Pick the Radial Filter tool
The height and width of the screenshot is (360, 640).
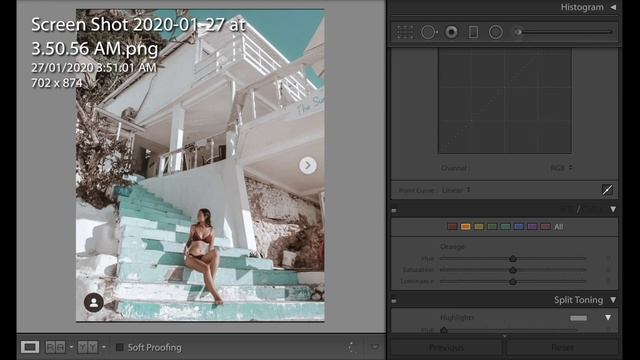[496, 32]
